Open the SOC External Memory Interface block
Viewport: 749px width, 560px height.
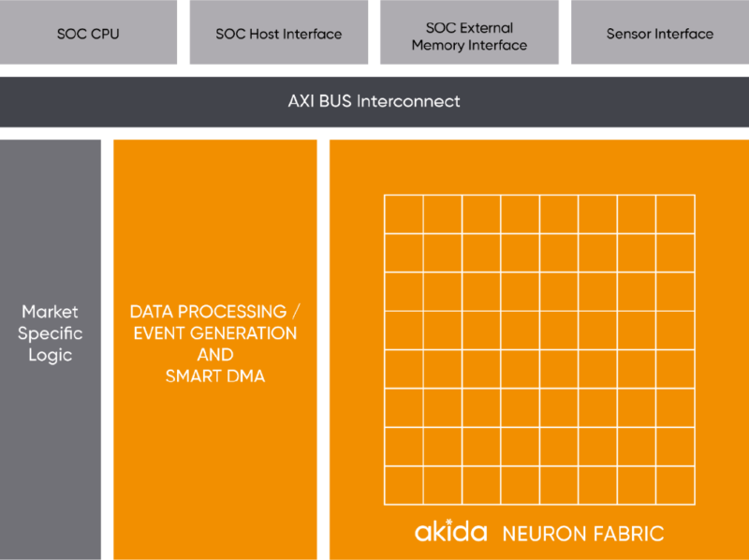(468, 32)
